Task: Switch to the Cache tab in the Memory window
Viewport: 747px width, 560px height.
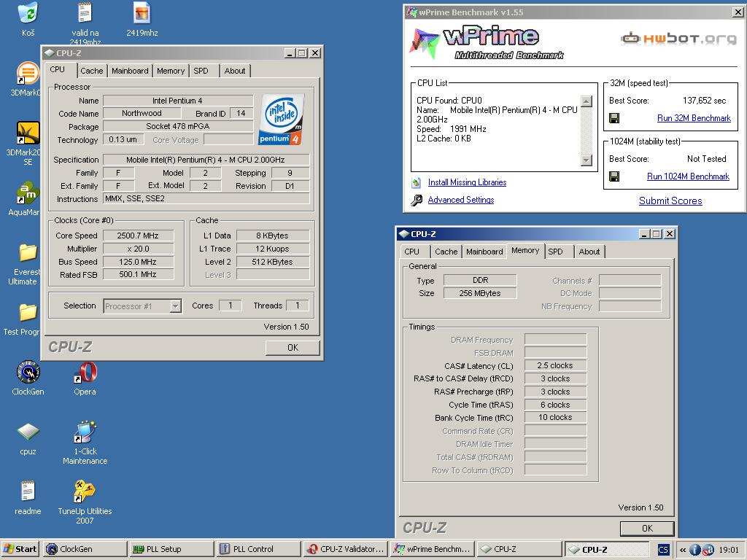Action: (446, 252)
